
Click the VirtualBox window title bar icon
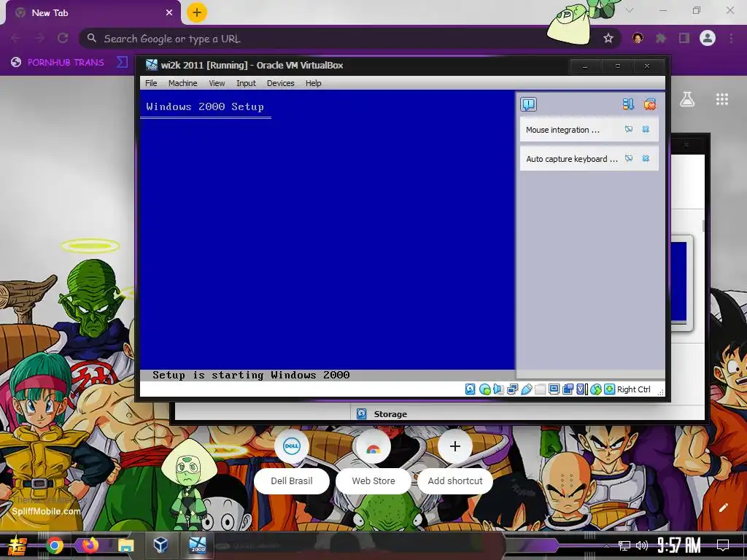(x=152, y=65)
